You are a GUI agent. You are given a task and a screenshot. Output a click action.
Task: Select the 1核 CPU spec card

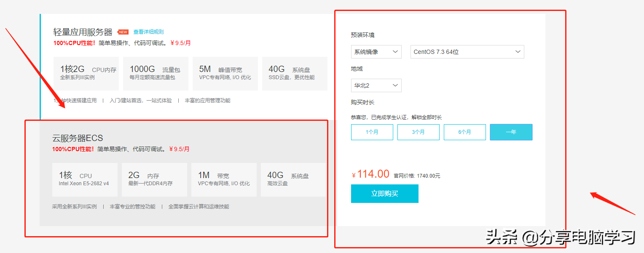coord(84,179)
